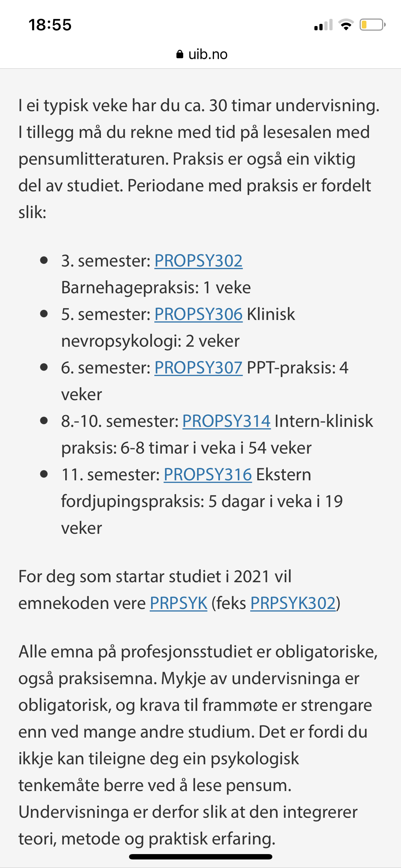The image size is (401, 868).
Task: Tap the padlock security icon
Action: click(x=180, y=55)
